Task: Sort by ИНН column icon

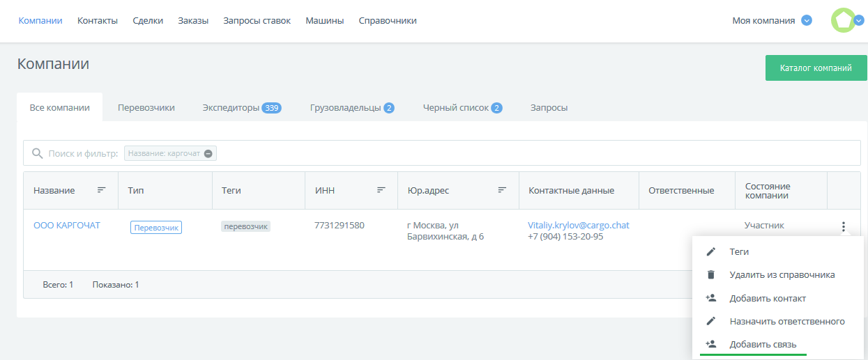Action: coord(381,189)
